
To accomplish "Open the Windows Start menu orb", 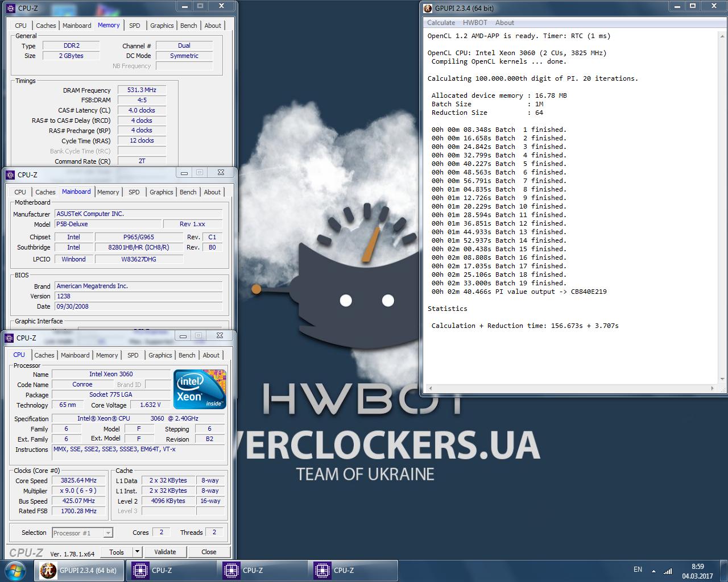I will coord(15,570).
